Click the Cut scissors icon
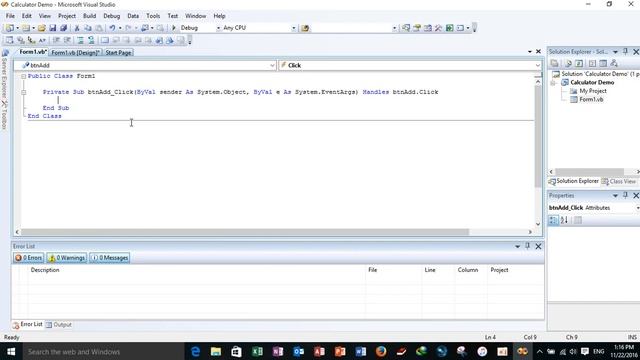Screen dimensions: 640x360 click(x=77, y=28)
